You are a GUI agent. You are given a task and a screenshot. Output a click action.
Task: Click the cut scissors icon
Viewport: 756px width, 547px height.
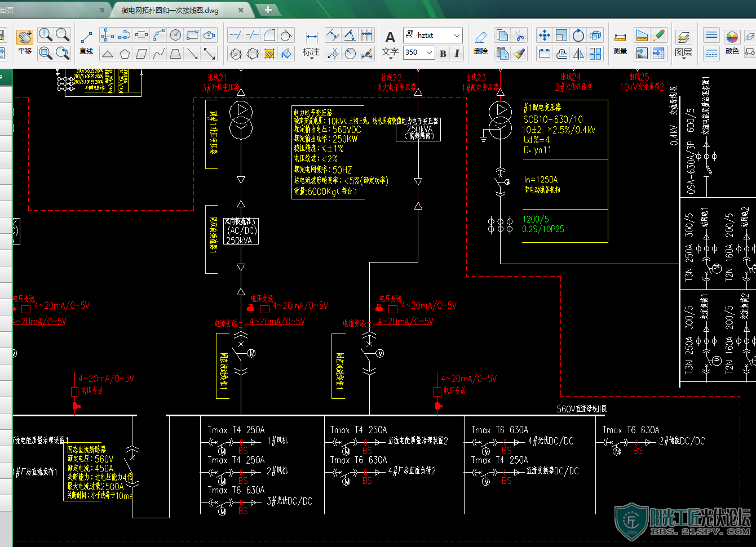519,35
